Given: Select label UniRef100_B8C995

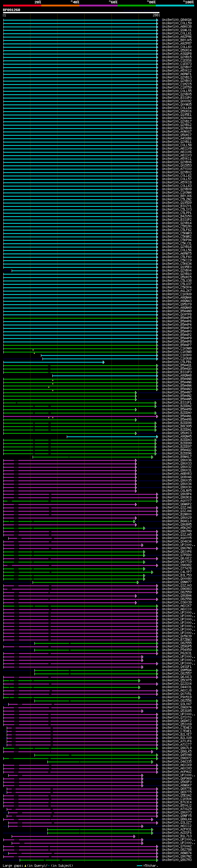Looking at the screenshot, I should (x=177, y=426).
